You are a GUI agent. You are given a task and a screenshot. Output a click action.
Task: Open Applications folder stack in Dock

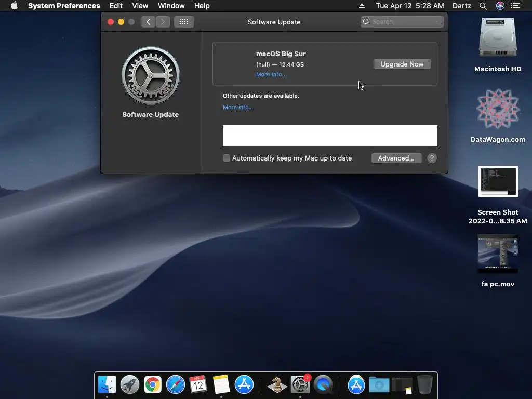356,385
